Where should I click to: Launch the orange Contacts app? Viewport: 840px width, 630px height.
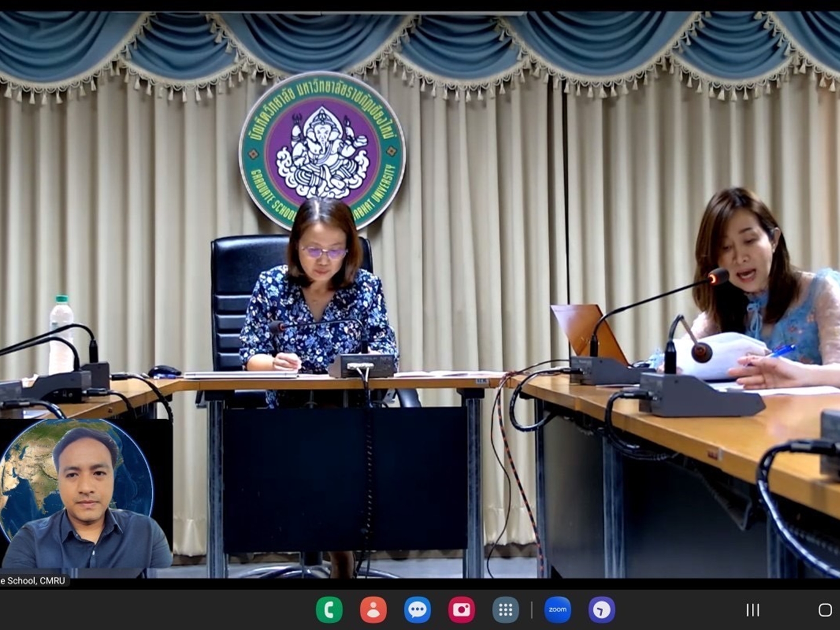[373, 610]
